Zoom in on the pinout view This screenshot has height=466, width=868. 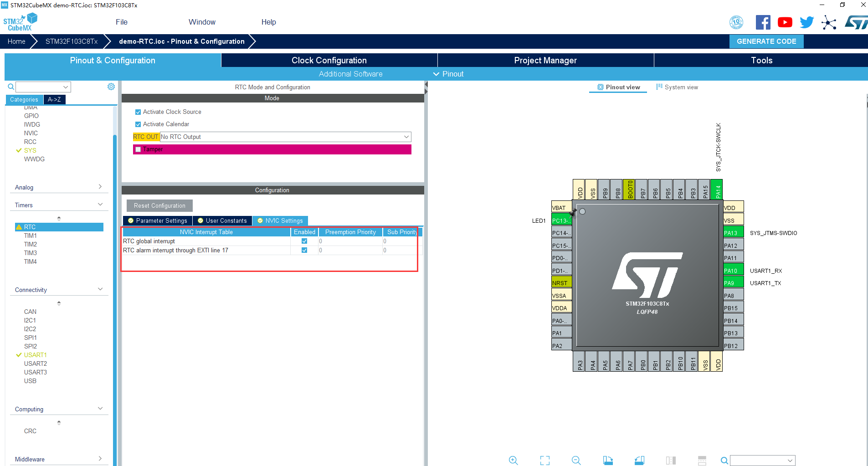coord(514,460)
